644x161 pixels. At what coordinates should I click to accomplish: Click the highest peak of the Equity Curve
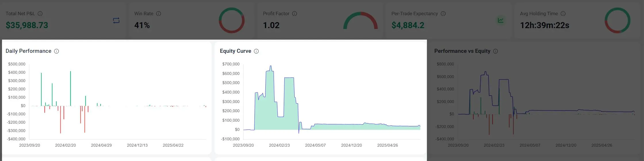click(x=271, y=66)
